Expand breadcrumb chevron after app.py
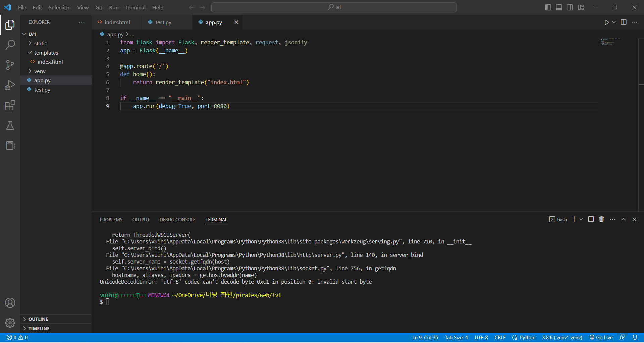 tap(127, 34)
